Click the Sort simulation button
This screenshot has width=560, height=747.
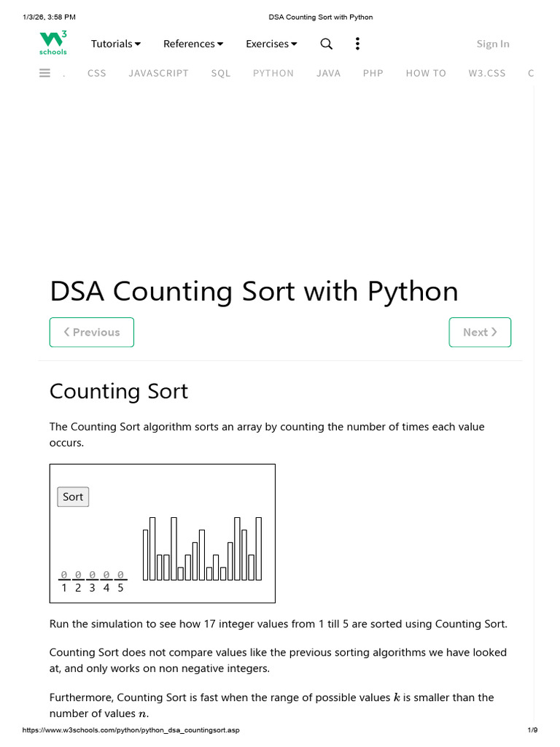[73, 497]
